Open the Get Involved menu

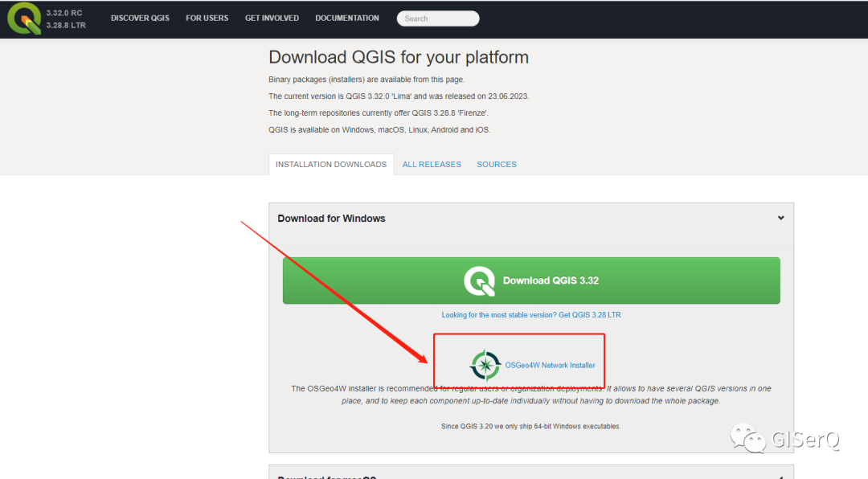(x=272, y=18)
